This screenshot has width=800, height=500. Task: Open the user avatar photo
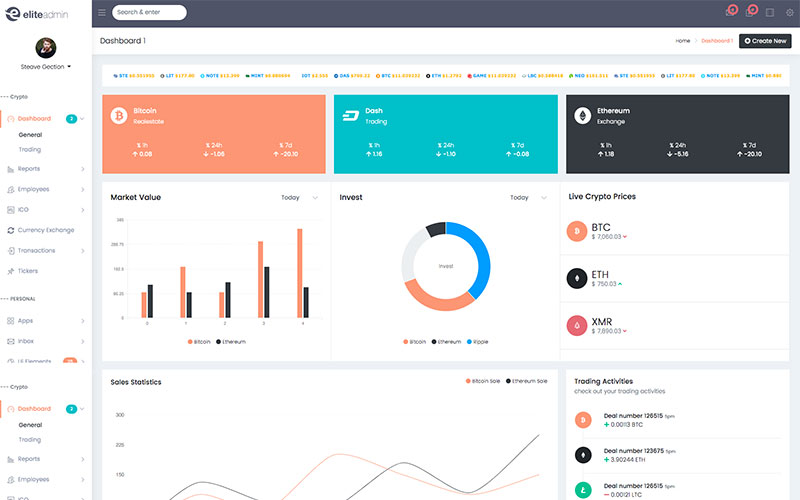[46, 48]
